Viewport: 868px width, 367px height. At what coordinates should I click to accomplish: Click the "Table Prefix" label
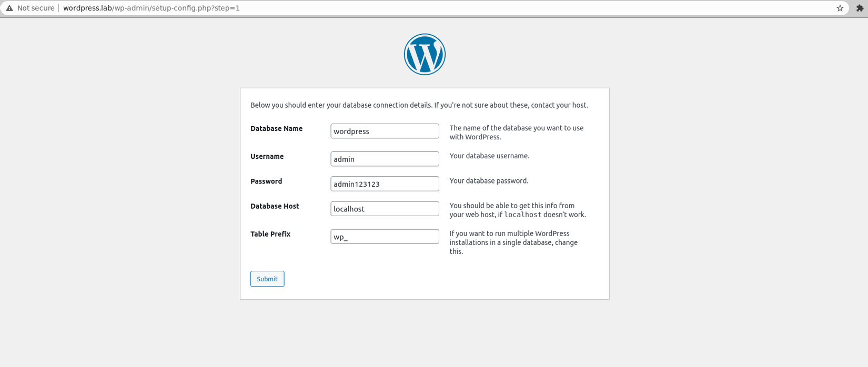[x=270, y=235]
